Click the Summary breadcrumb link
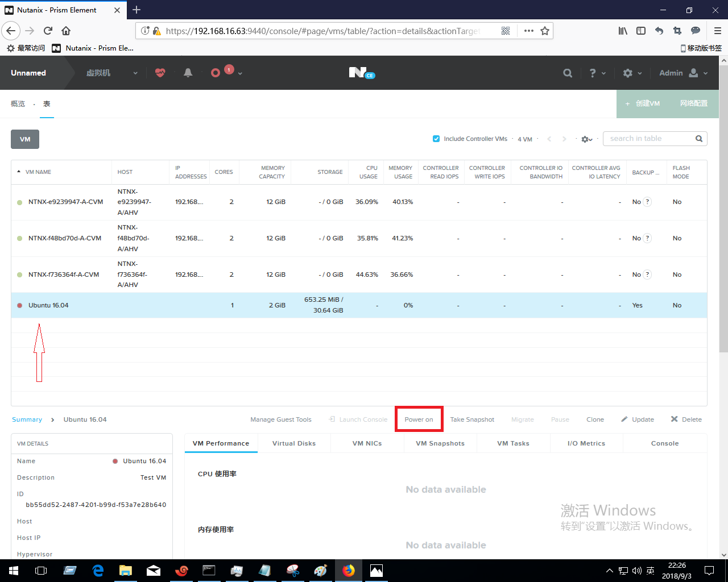 click(x=27, y=419)
